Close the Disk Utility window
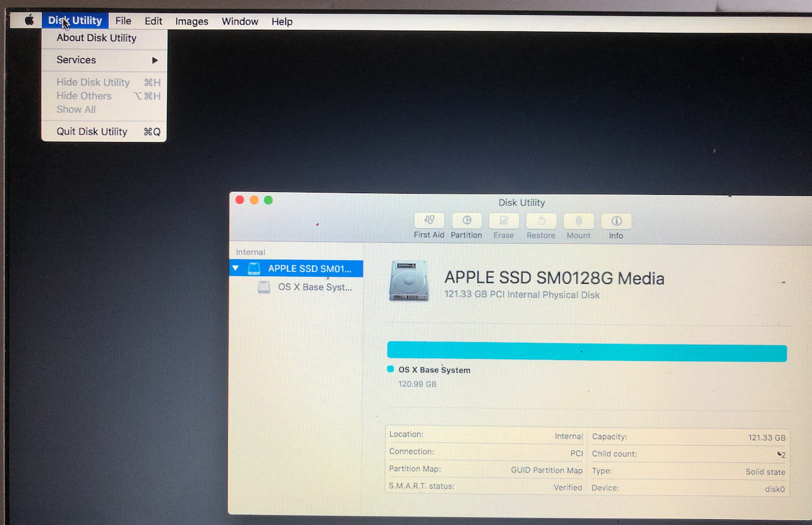The height and width of the screenshot is (525, 812). click(240, 200)
